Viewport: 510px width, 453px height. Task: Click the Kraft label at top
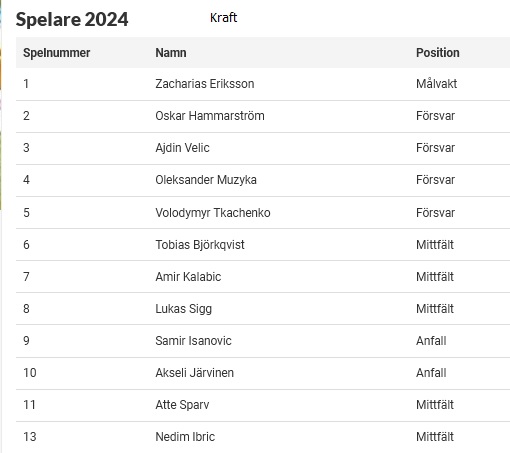[223, 17]
